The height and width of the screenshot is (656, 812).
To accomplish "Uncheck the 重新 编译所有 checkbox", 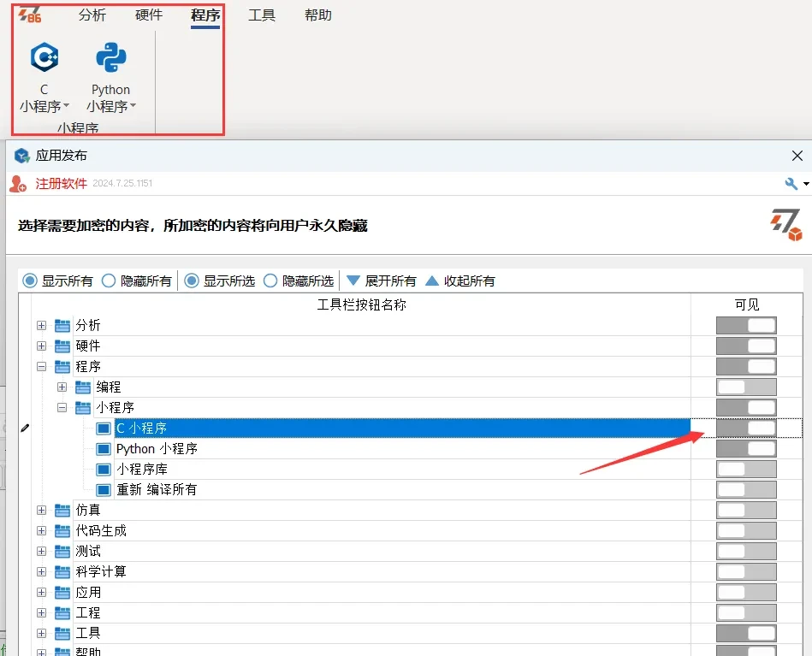I will coord(104,489).
